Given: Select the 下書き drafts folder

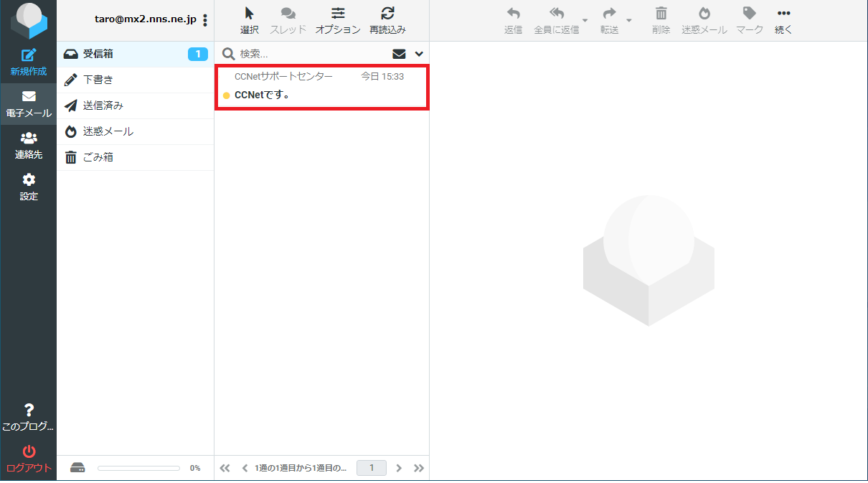Looking at the screenshot, I should point(98,80).
